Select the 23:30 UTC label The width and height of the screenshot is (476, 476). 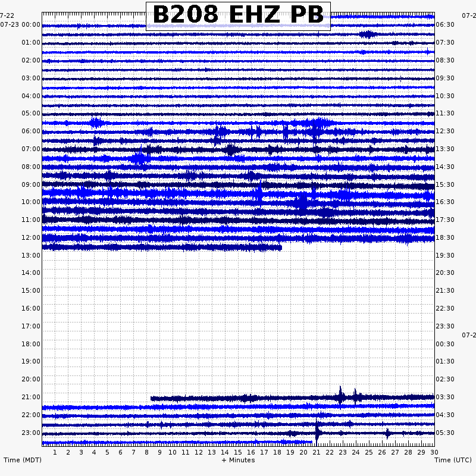point(445,326)
